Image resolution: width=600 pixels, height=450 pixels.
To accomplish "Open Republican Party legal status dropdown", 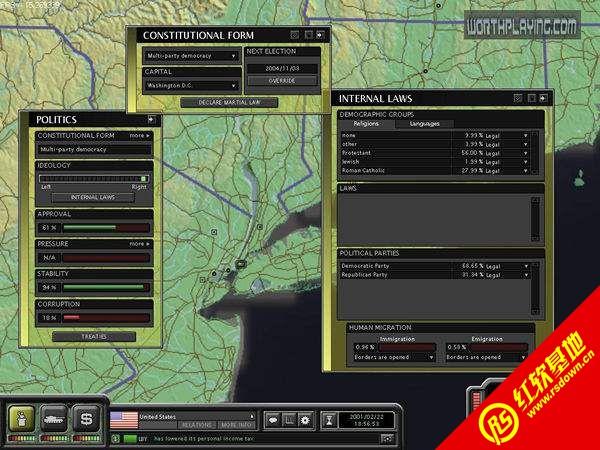I will coord(527,275).
